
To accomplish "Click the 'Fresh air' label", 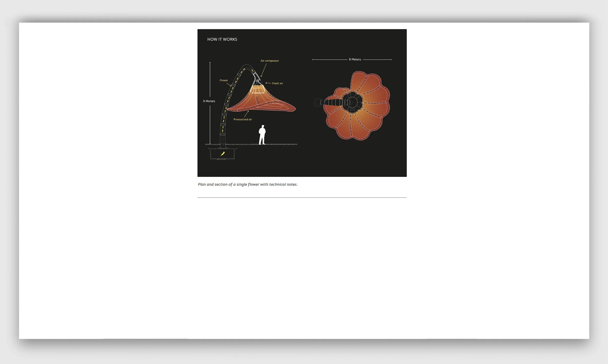I will pos(277,83).
